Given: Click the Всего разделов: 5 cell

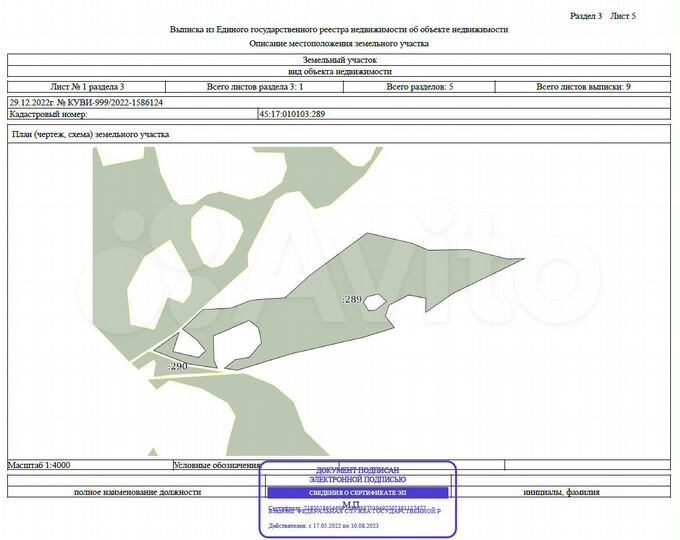Looking at the screenshot, I should point(419,87).
